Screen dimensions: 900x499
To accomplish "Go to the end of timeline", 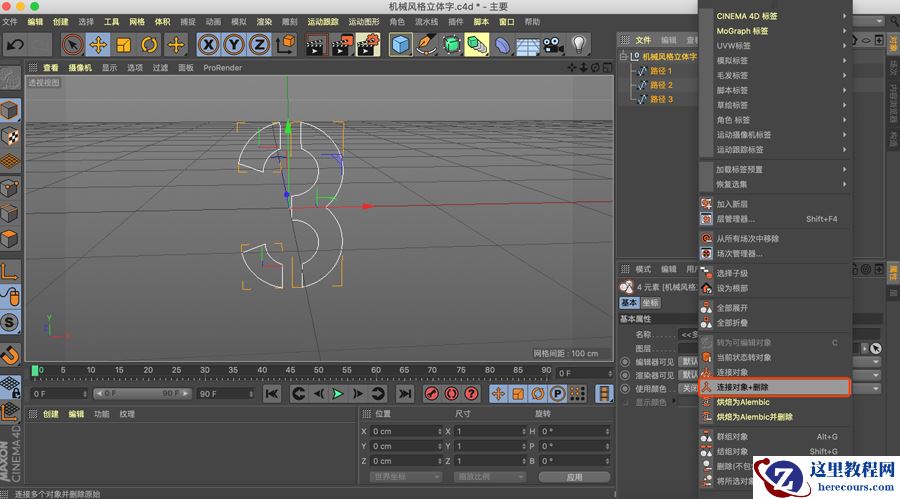I will [x=405, y=393].
